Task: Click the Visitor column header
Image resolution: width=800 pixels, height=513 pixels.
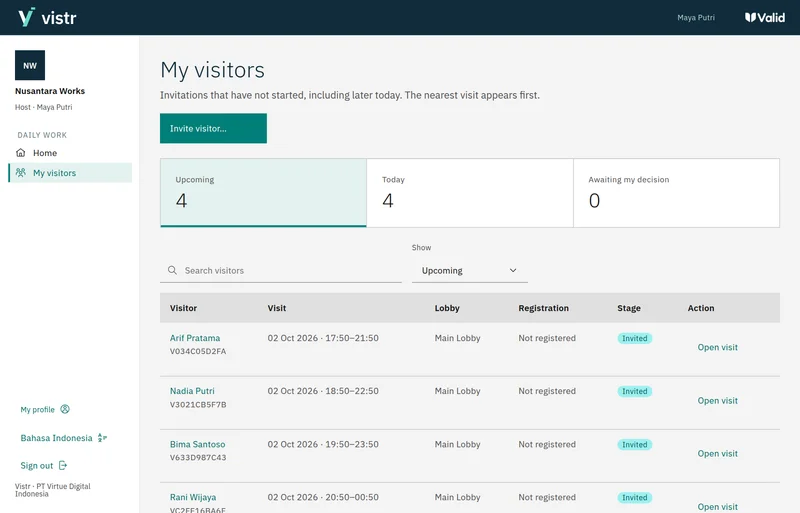Action: coord(183,308)
